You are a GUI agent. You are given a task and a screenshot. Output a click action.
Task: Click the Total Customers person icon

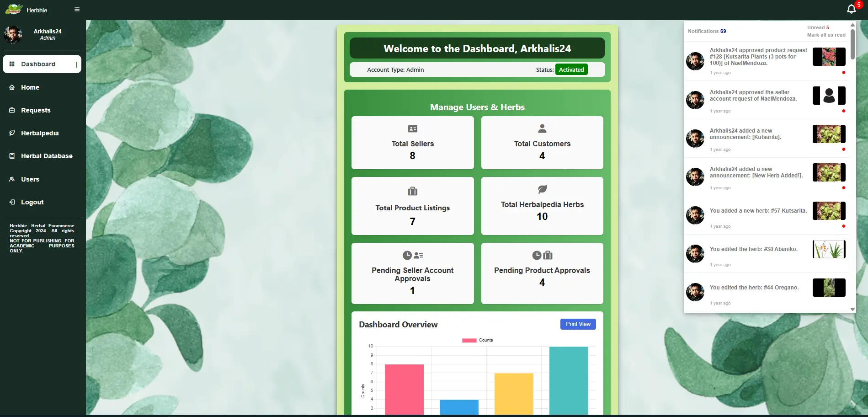[542, 128]
